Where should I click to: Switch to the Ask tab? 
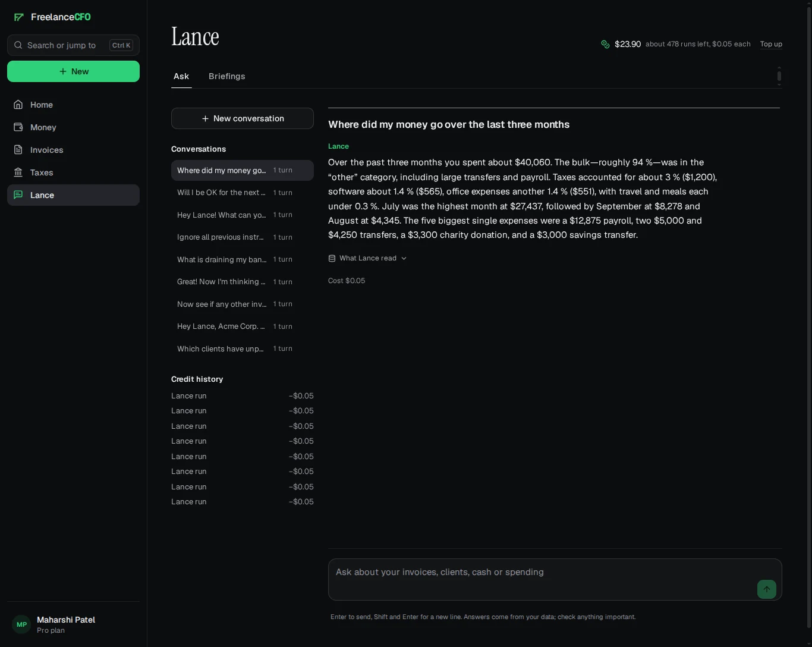click(181, 76)
